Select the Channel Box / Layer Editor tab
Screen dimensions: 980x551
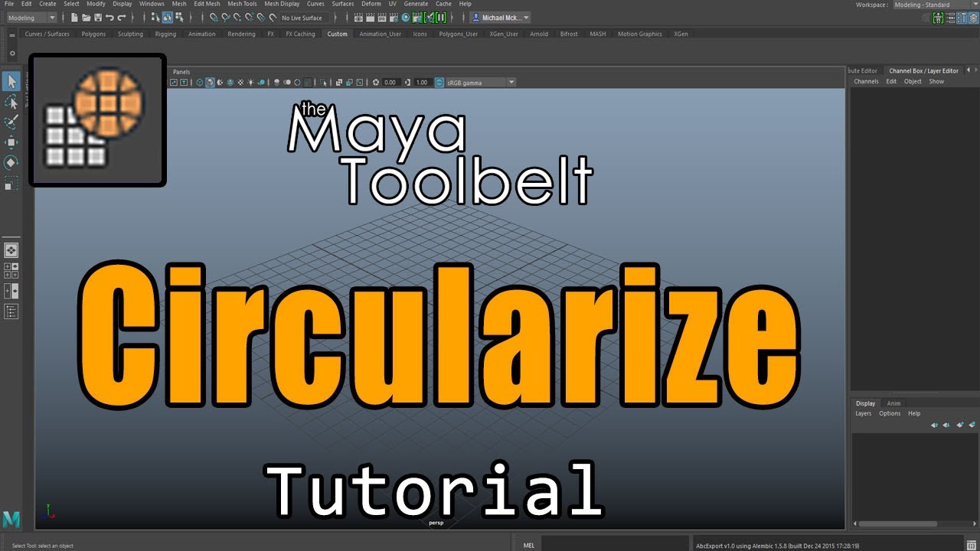point(923,70)
